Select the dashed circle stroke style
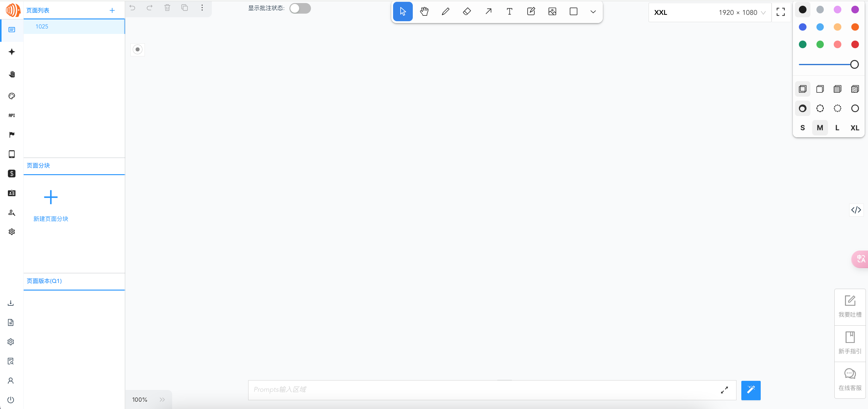This screenshot has width=868, height=409. pos(820,108)
